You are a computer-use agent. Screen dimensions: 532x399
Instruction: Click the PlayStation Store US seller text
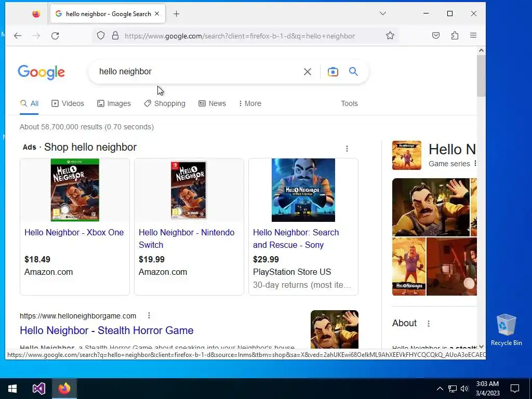[292, 272]
